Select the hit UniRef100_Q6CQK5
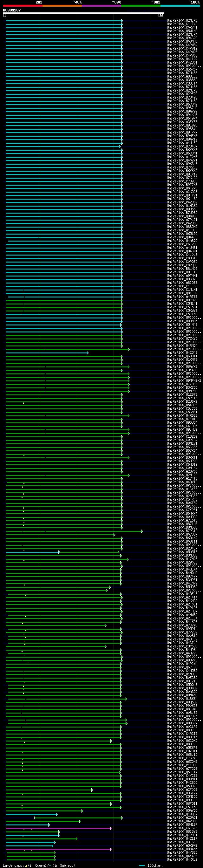203x868 pixels. coord(182,741)
